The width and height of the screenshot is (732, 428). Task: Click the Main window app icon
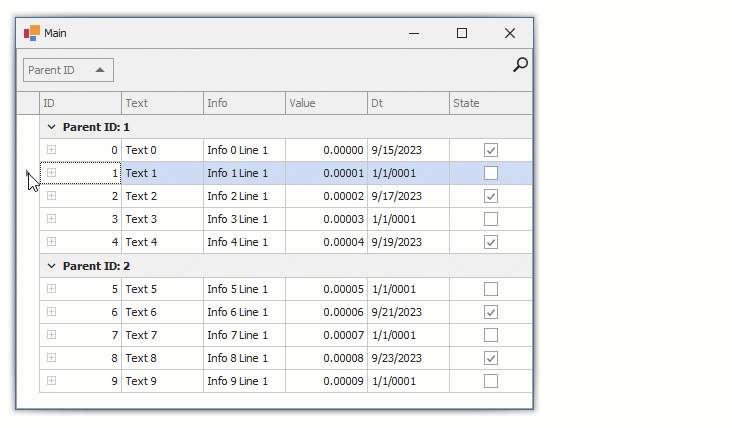[32, 33]
